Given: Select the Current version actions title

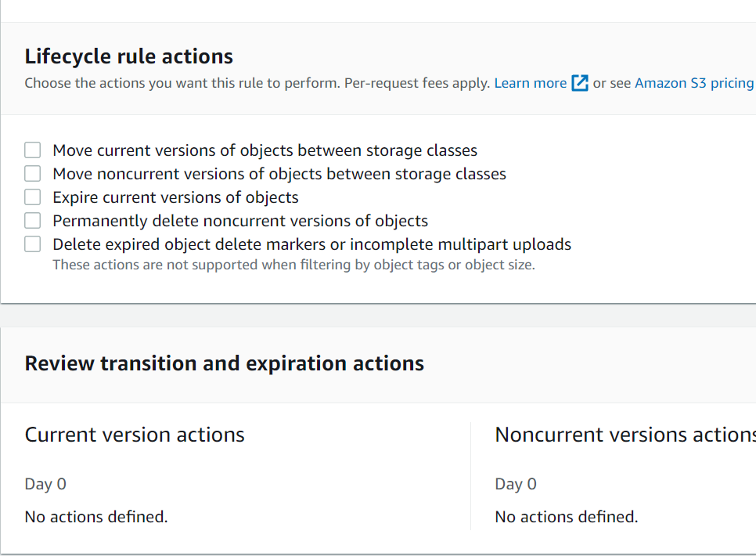Looking at the screenshot, I should coord(135,435).
